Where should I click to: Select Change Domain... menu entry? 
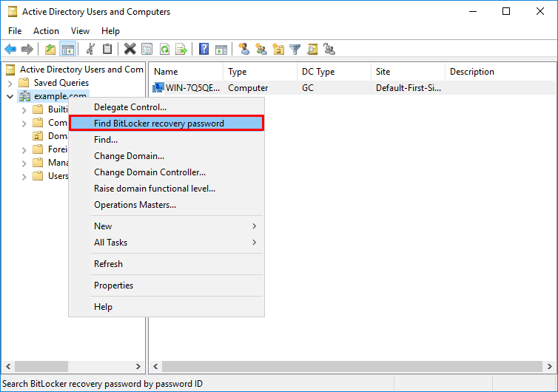pyautogui.click(x=167, y=156)
